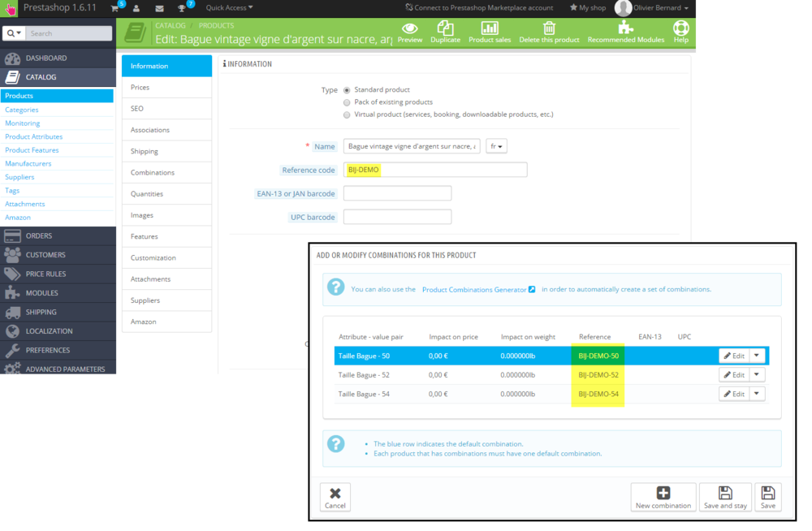The image size is (812, 531).
Task: Switch to the Quantities tab
Action: 166,194
